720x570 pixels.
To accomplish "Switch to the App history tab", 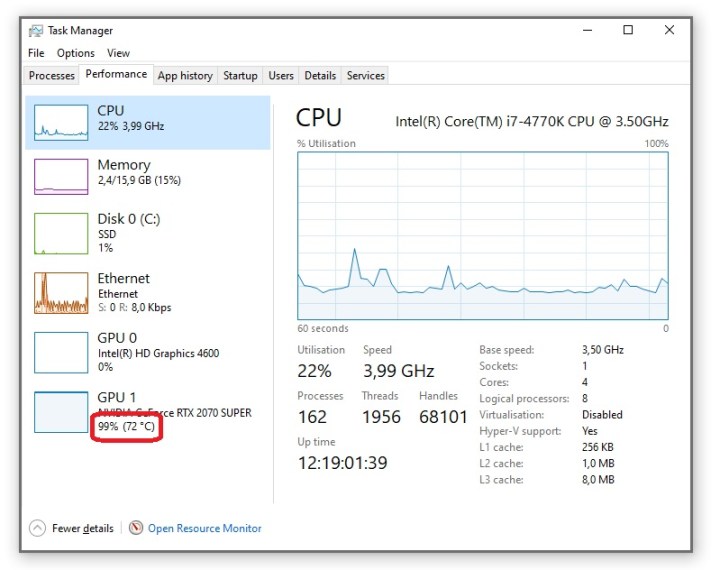I will pyautogui.click(x=185, y=75).
